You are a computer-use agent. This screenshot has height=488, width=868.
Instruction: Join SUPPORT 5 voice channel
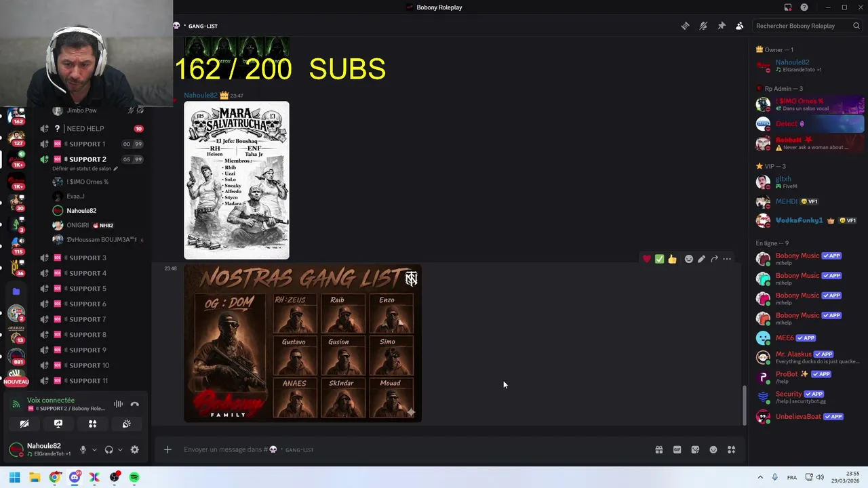tap(92, 289)
